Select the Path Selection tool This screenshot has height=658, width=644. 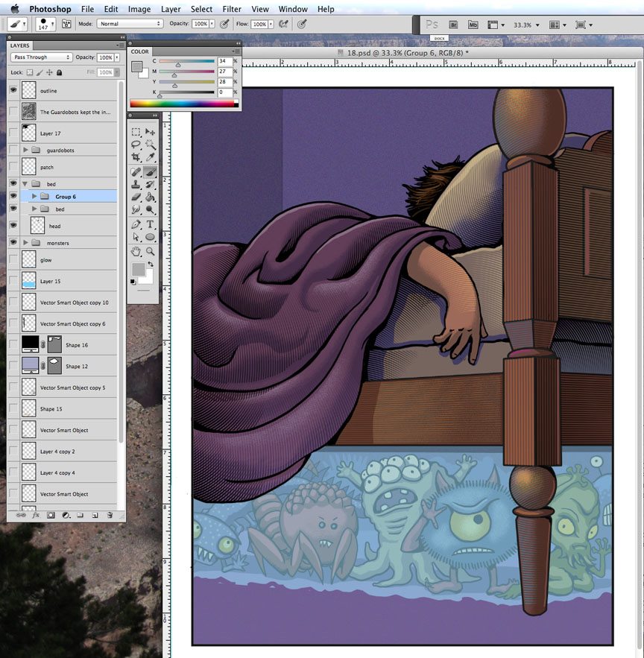click(x=136, y=237)
